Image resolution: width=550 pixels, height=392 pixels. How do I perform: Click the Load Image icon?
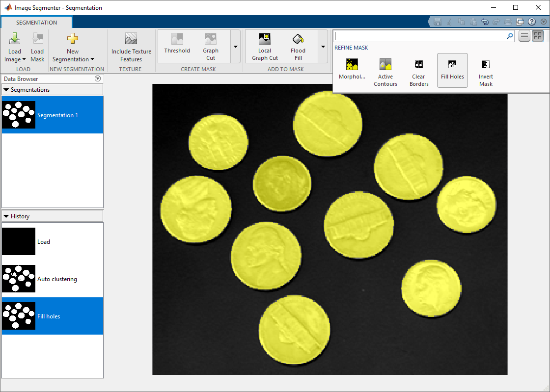(15, 39)
